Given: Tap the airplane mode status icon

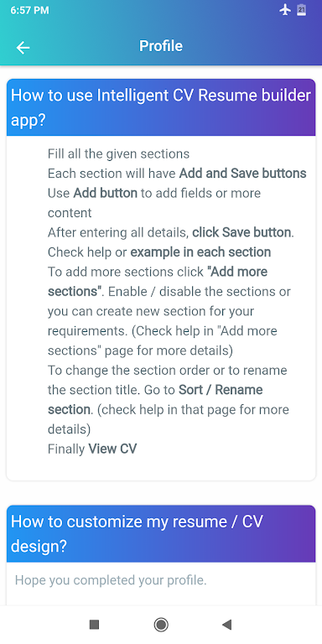Looking at the screenshot, I should pyautogui.click(x=285, y=10).
